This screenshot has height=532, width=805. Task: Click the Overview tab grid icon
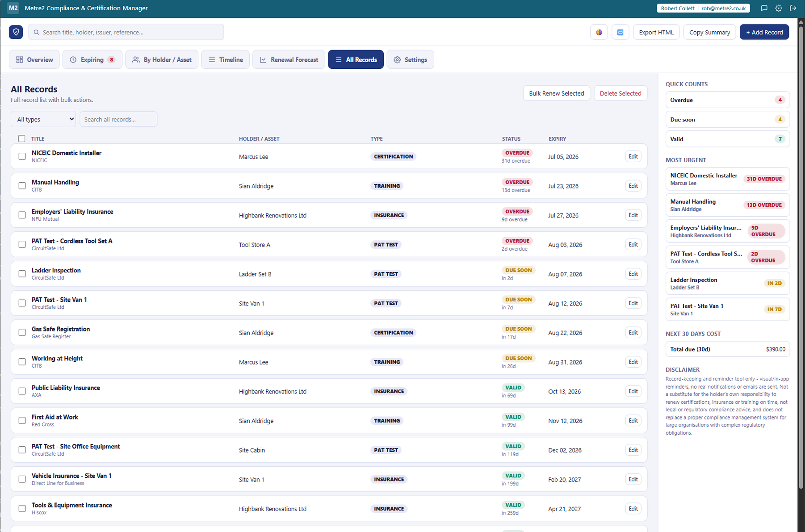20,59
